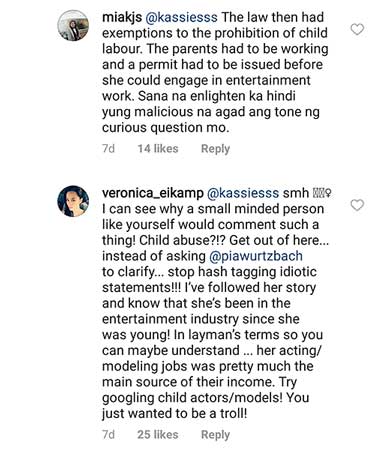Click the Tagalog sentence starting with 'Sana na enlighten'
This screenshot has width=381, height=449.
pos(211,112)
